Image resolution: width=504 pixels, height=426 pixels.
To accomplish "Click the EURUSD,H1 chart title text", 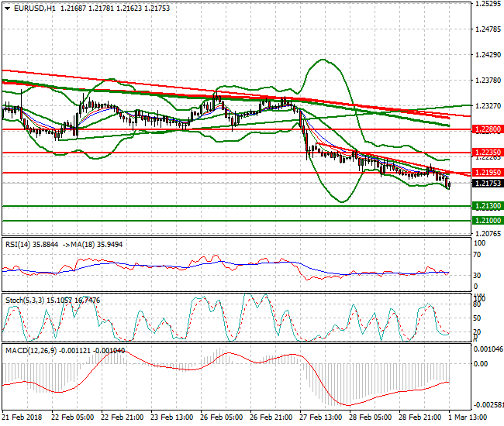I will point(35,9).
